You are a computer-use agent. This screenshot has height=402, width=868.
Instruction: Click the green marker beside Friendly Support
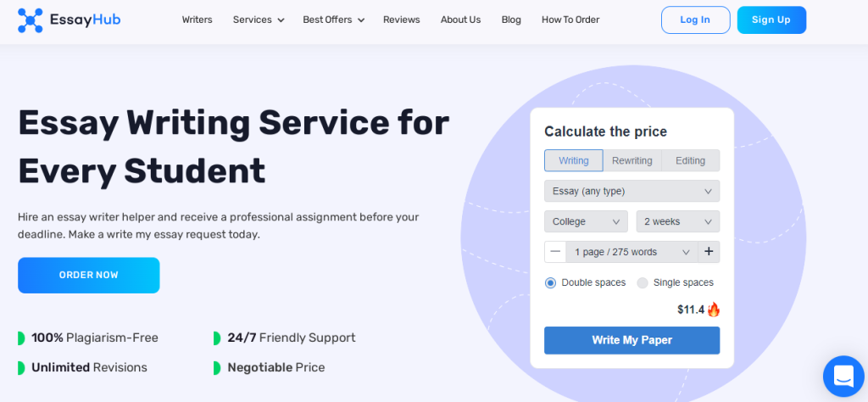[x=217, y=338]
